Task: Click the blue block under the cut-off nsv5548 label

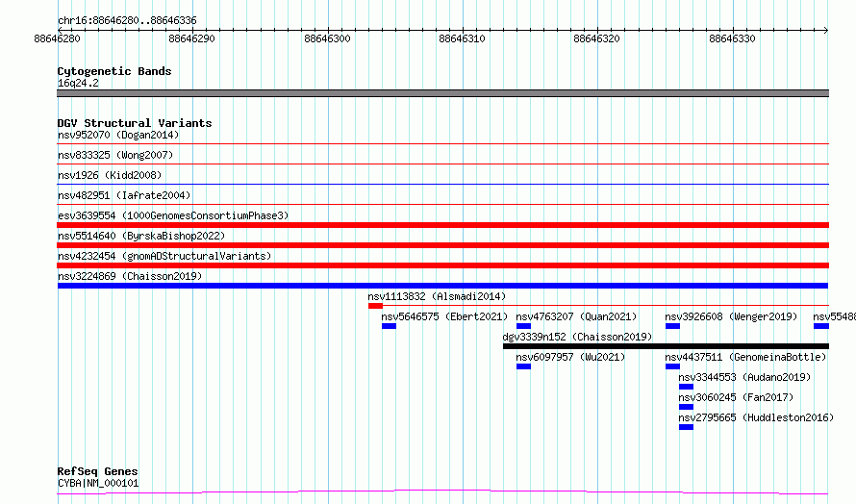Action: pyautogui.click(x=821, y=326)
